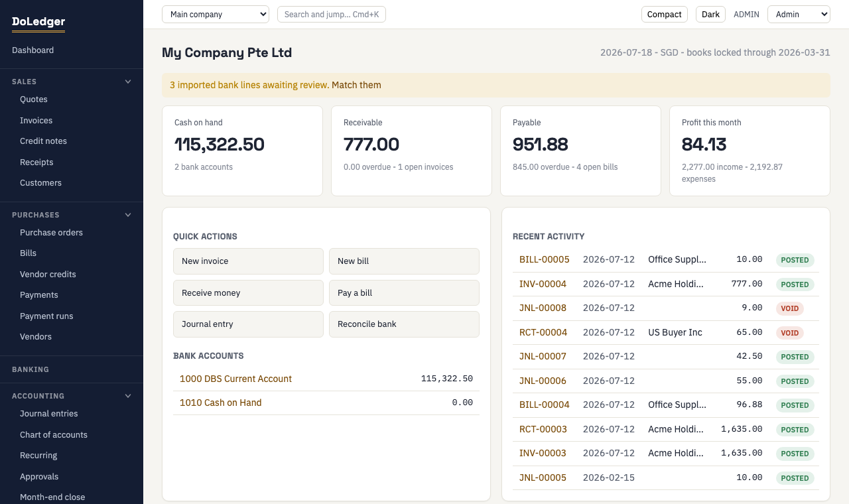Open voided entry JNL-00008

coord(543,308)
